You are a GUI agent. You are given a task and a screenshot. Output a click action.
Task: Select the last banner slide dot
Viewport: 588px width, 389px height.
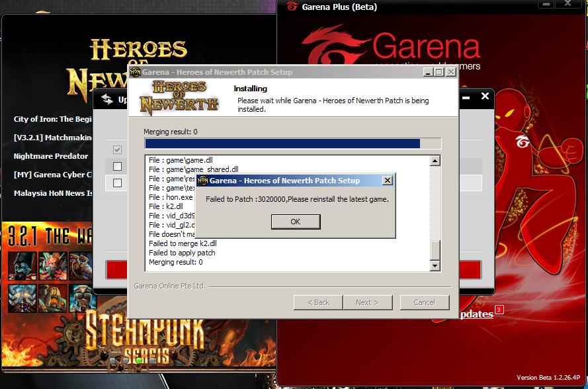coord(153,361)
